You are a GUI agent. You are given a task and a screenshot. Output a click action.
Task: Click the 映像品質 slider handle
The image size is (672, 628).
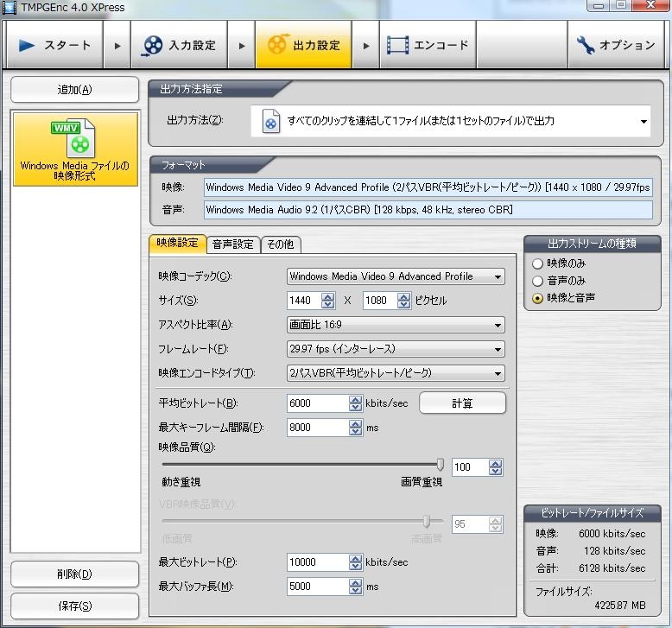[441, 464]
